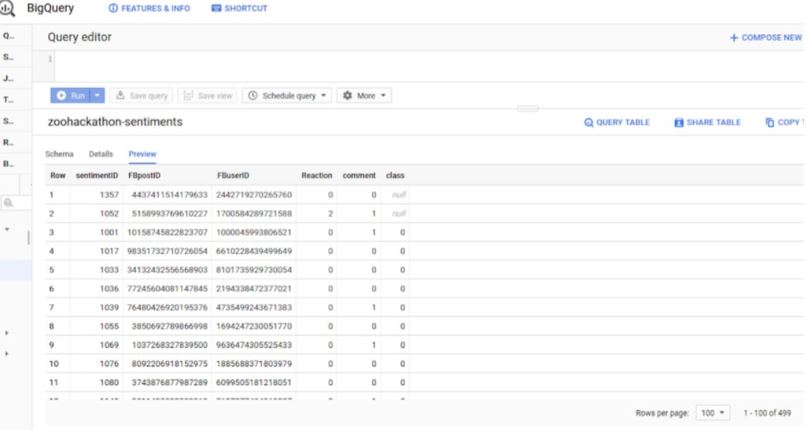Image resolution: width=806 pixels, height=430 pixels.
Task: Click the panel resize handle below toolbar
Action: click(x=528, y=108)
